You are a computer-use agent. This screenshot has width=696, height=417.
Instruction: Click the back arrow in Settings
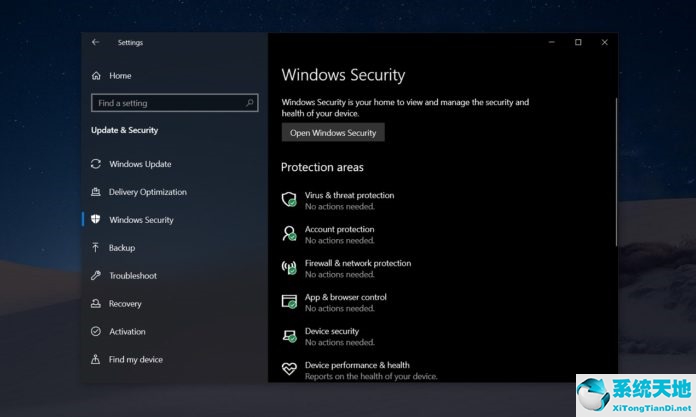95,42
